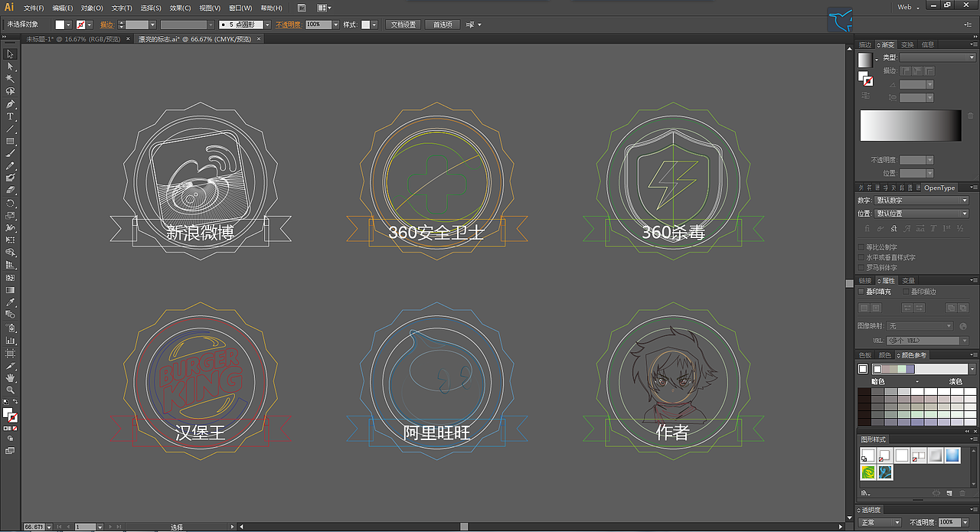Select the blue sphere graphic style thumbnail

point(952,455)
